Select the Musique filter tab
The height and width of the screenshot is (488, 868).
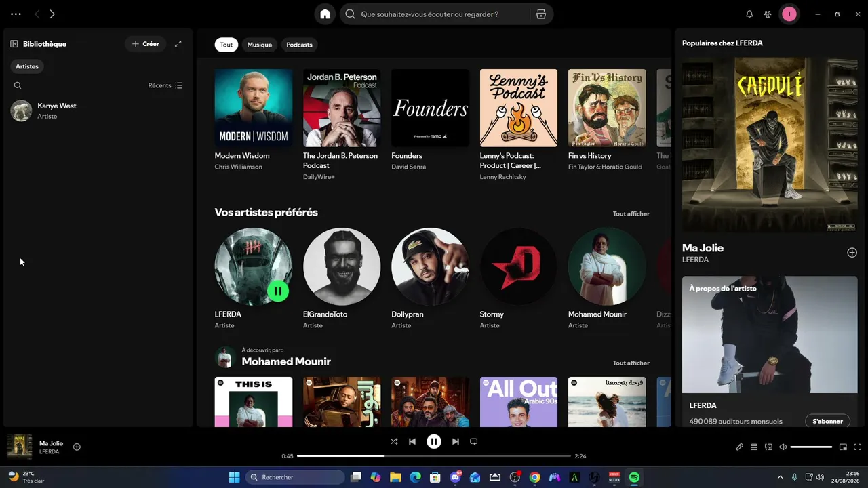[x=260, y=45]
